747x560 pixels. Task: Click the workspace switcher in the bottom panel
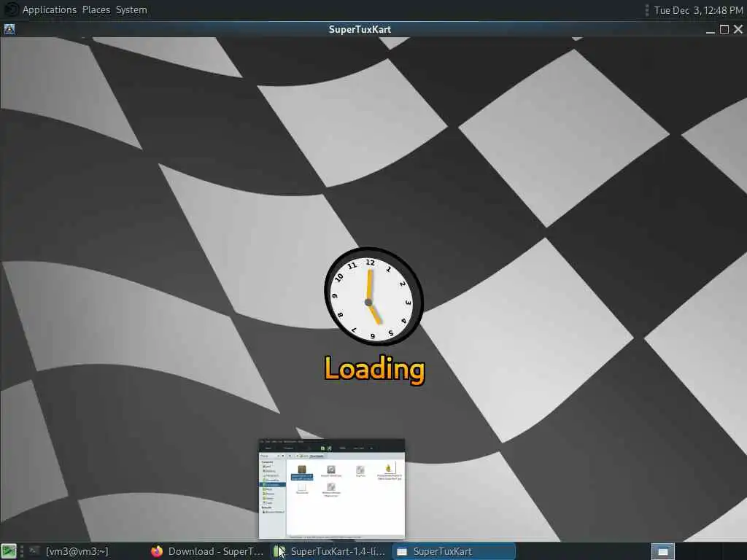click(662, 551)
